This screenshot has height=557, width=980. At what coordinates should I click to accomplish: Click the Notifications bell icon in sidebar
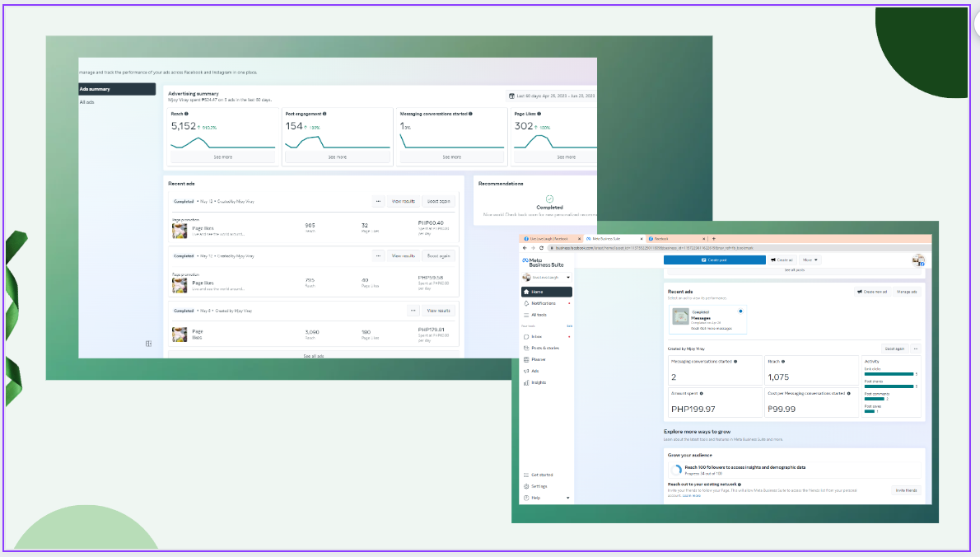526,303
